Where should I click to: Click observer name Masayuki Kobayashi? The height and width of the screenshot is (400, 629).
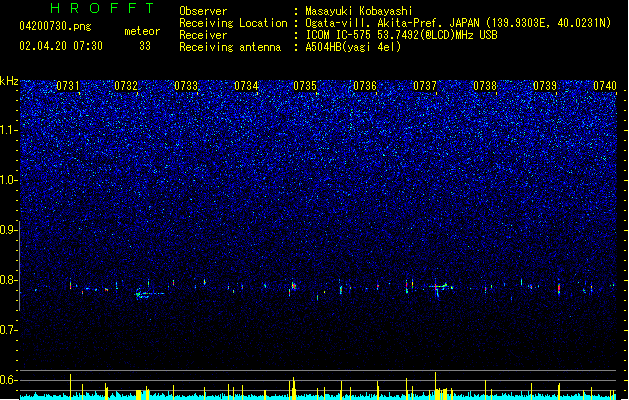(359, 11)
